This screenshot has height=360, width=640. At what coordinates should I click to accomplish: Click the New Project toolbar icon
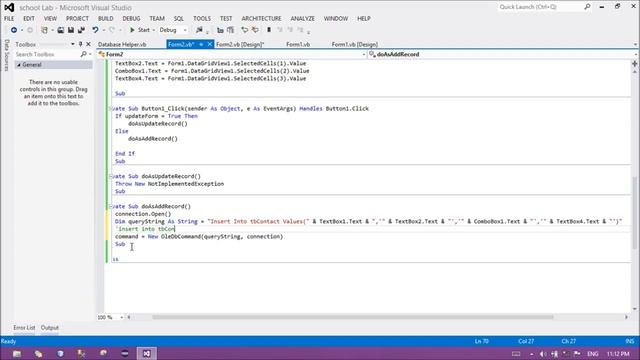[x=44, y=30]
